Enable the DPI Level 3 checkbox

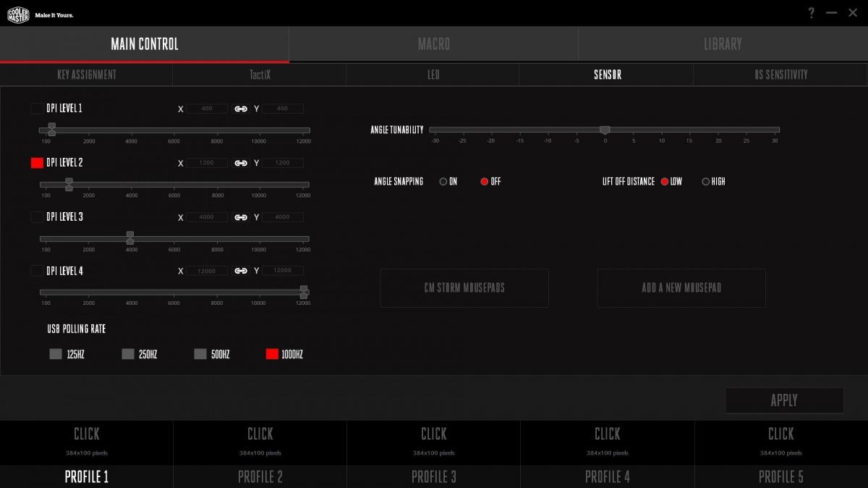37,217
